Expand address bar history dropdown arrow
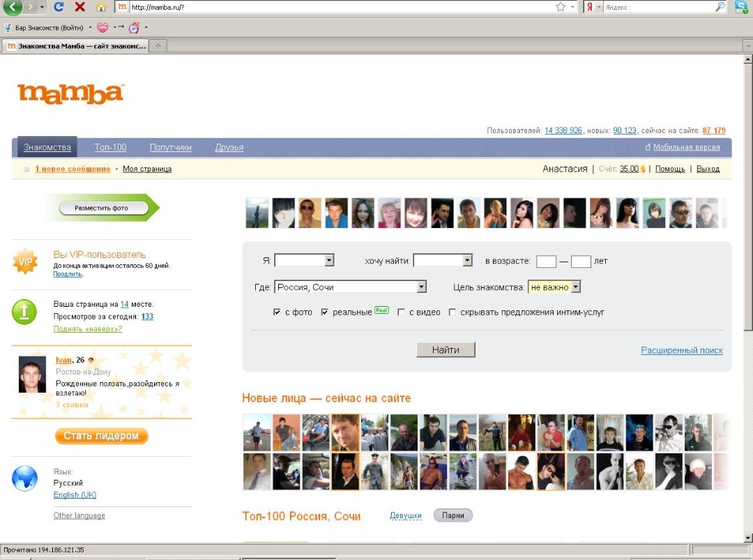Screen dimensions: 753x560 pyautogui.click(x=572, y=7)
